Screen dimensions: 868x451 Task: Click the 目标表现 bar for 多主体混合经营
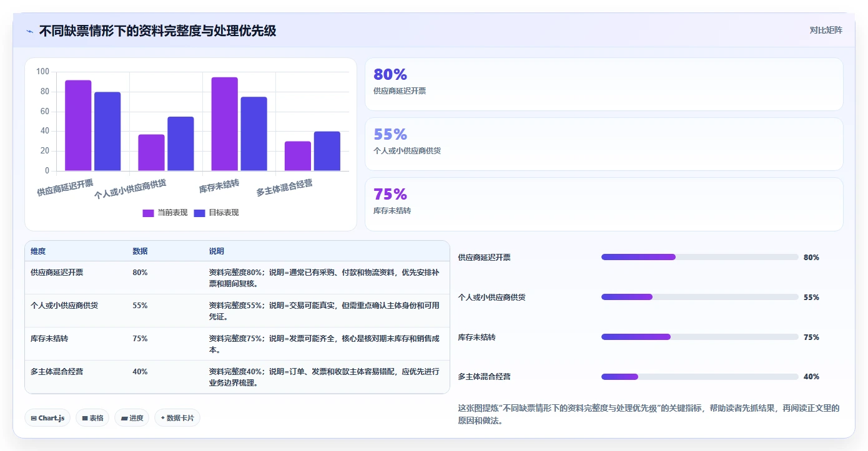click(x=327, y=151)
